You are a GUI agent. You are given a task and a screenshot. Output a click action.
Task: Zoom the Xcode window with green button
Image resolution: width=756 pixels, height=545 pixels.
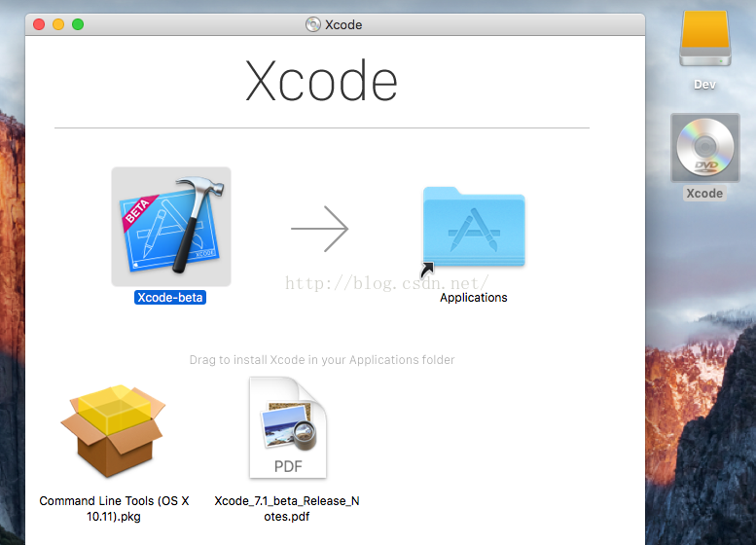tap(78, 24)
